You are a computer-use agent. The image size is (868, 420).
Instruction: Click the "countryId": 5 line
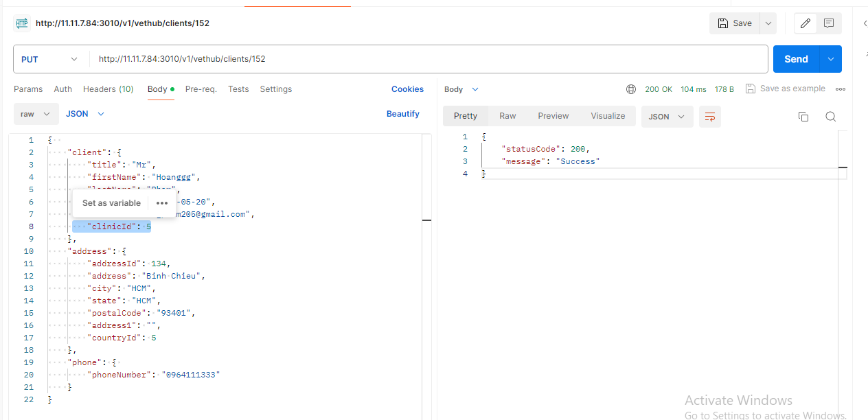tap(122, 338)
